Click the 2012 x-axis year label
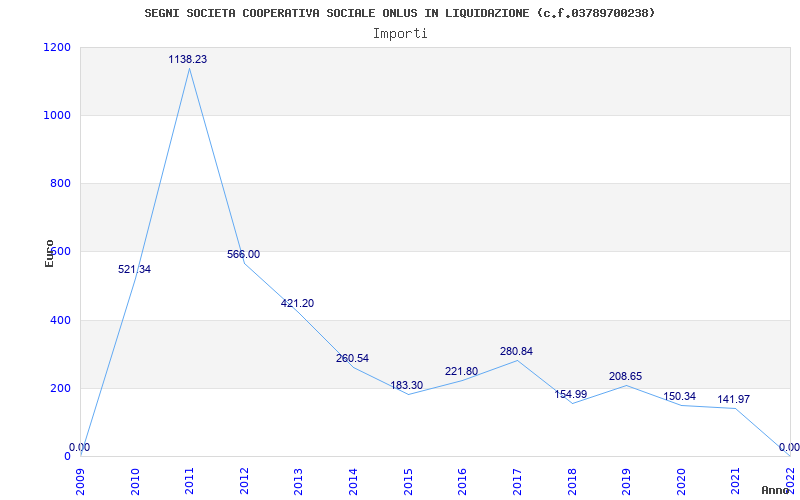 [x=244, y=482]
